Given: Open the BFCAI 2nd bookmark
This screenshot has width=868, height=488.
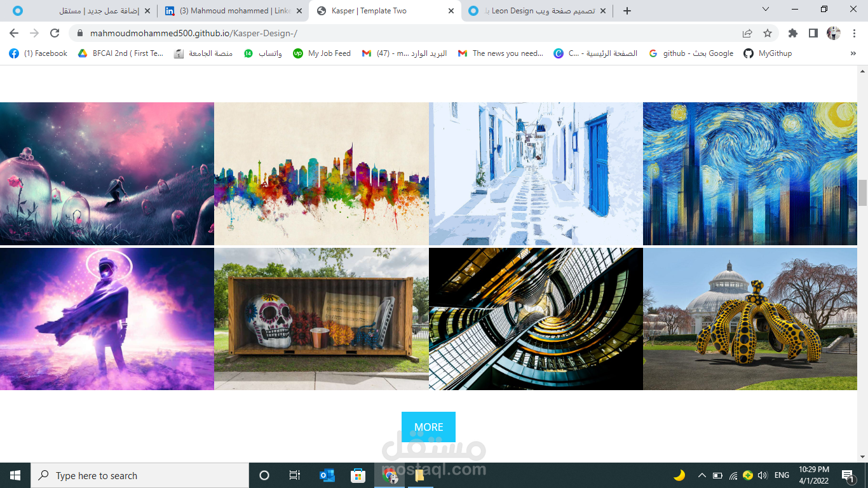Looking at the screenshot, I should pos(121,53).
